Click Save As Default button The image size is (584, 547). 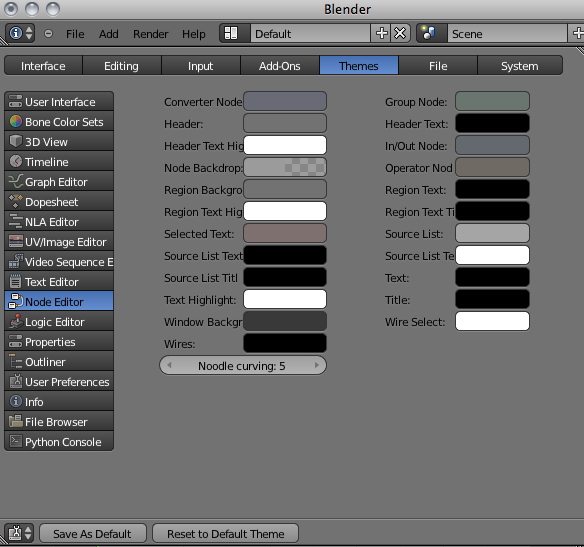pos(93,533)
